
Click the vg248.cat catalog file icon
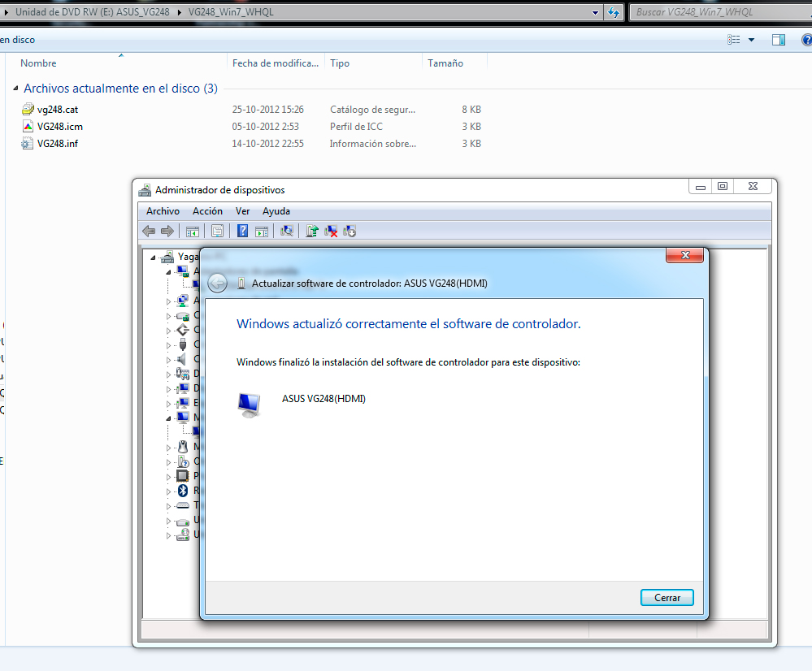point(28,109)
